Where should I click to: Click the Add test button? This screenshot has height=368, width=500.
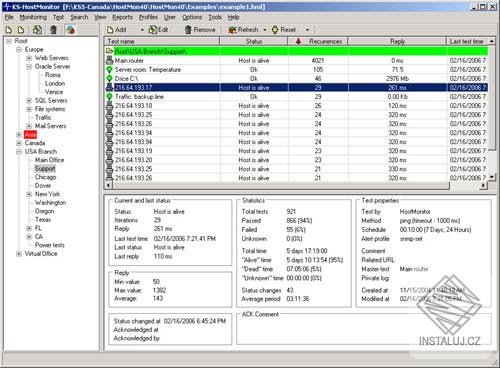(x=117, y=30)
